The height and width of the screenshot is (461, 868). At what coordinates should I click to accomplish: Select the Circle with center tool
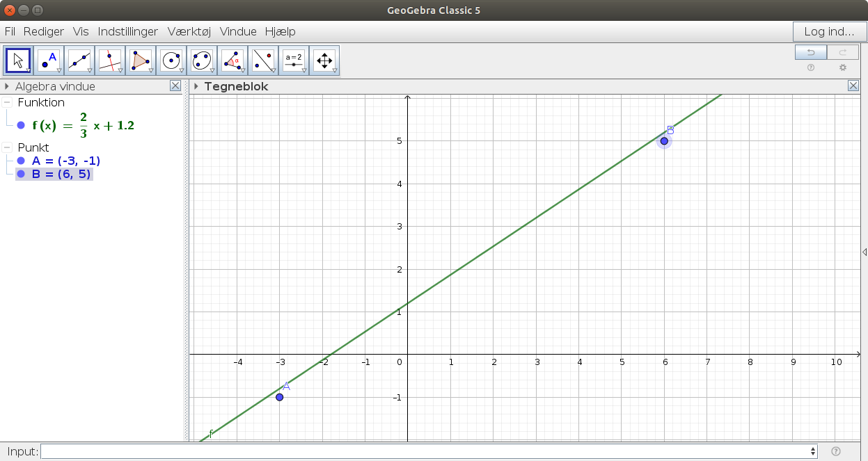coord(171,60)
